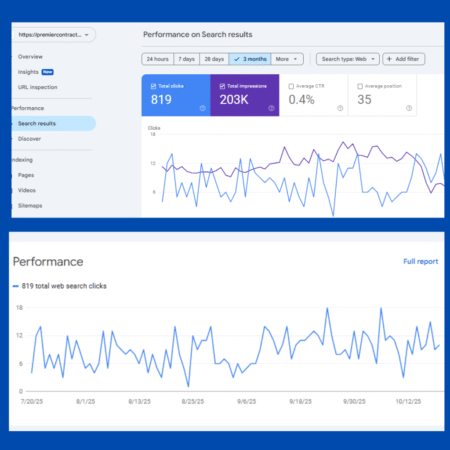Click the help icon on Total clicks card
This screenshot has width=450, height=450.
tap(202, 108)
